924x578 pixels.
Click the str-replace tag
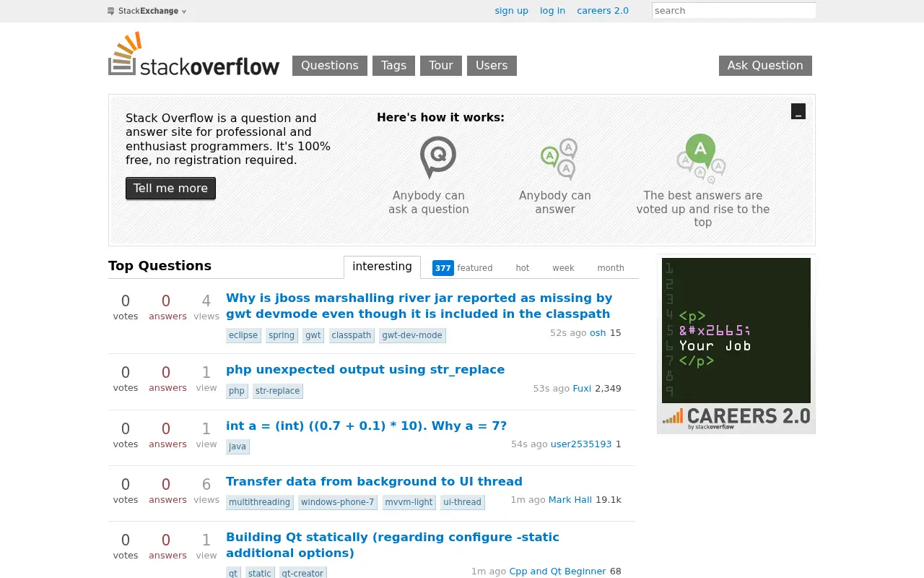(x=277, y=391)
